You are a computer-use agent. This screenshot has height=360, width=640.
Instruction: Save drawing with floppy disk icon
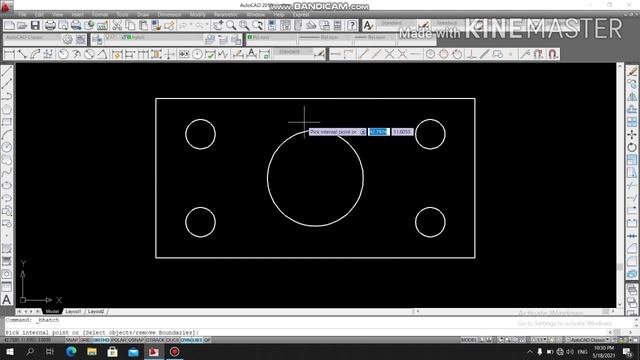(x=35, y=26)
